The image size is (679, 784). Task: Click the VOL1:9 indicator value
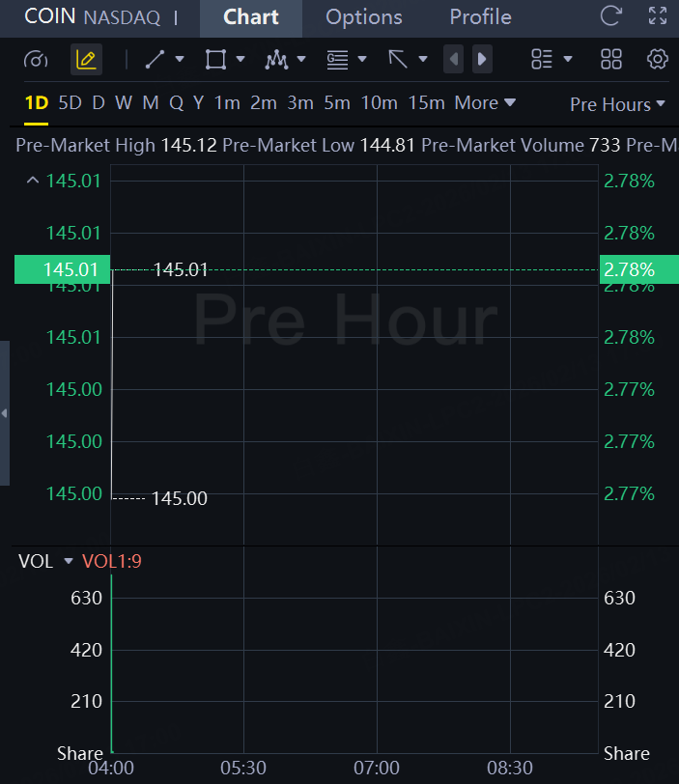click(111, 561)
